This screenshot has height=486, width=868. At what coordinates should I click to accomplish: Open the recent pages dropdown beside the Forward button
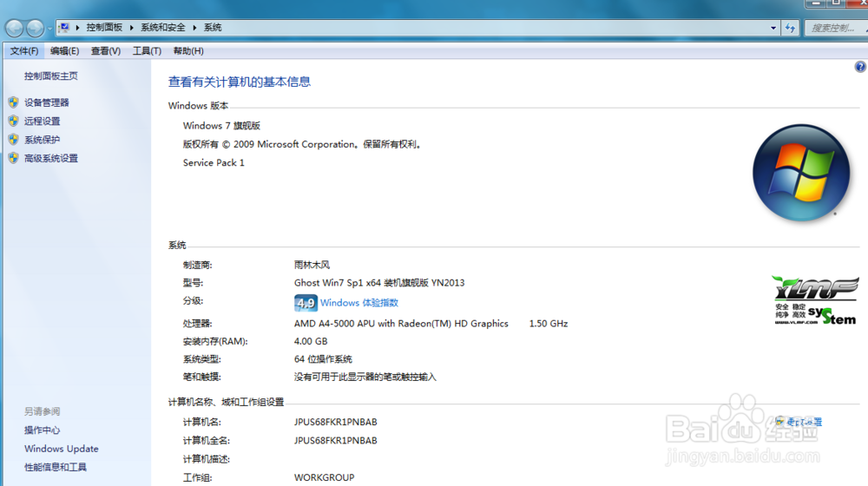49,28
